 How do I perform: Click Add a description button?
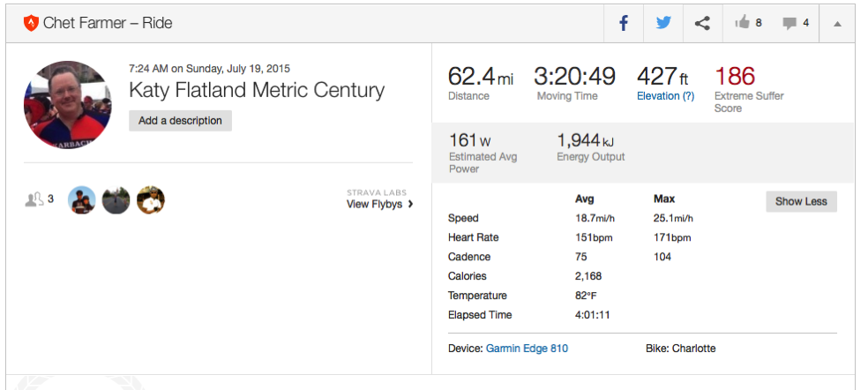[181, 121]
